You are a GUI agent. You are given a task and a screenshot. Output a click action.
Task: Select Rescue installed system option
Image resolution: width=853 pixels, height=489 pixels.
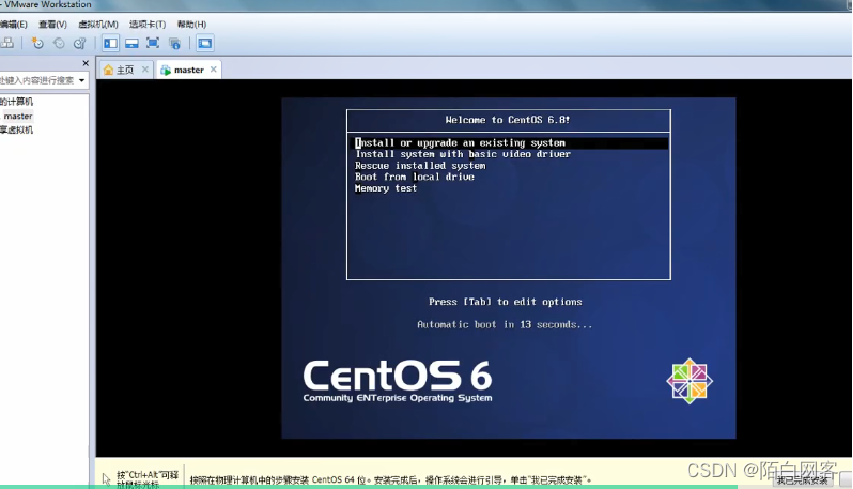coord(420,166)
